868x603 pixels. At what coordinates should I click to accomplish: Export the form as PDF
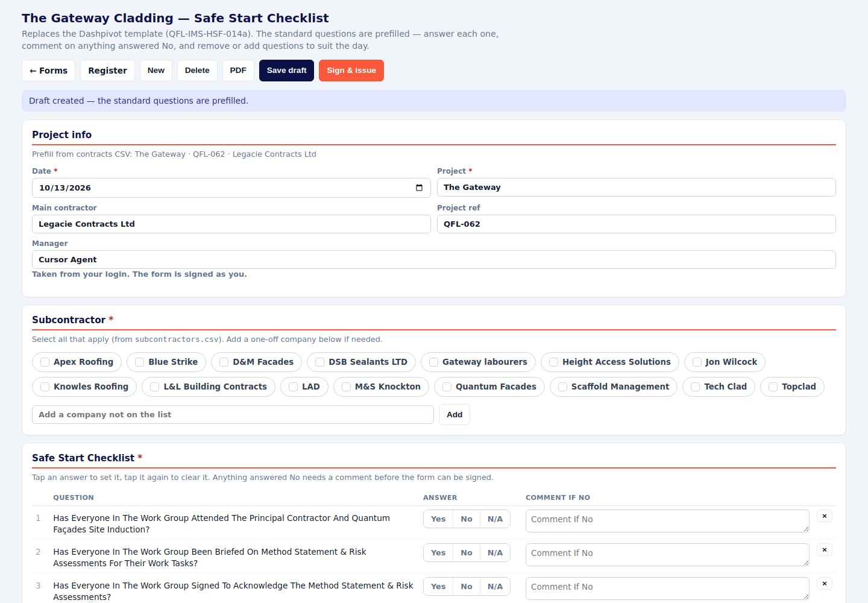pos(238,71)
